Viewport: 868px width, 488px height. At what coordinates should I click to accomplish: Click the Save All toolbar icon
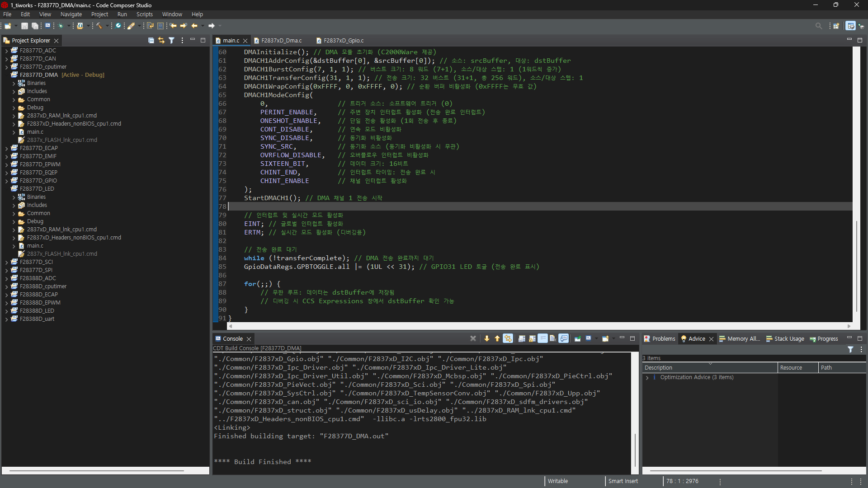[x=34, y=26]
